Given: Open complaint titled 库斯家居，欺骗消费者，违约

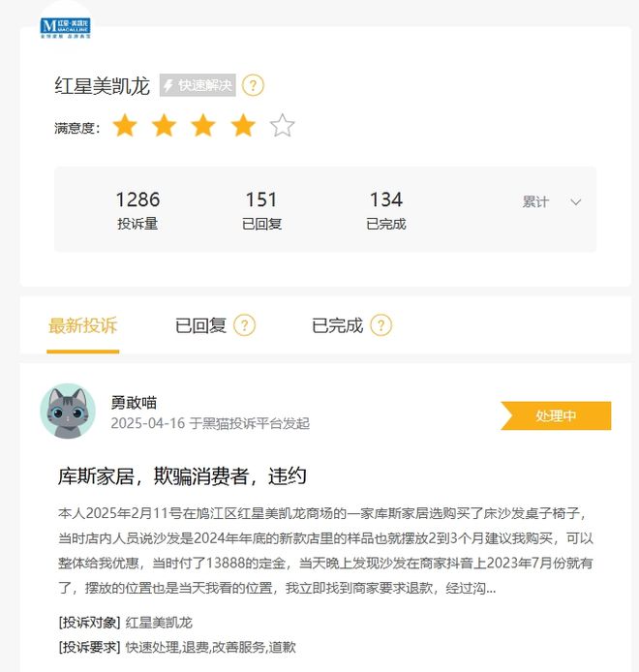Looking at the screenshot, I should pos(182,475).
